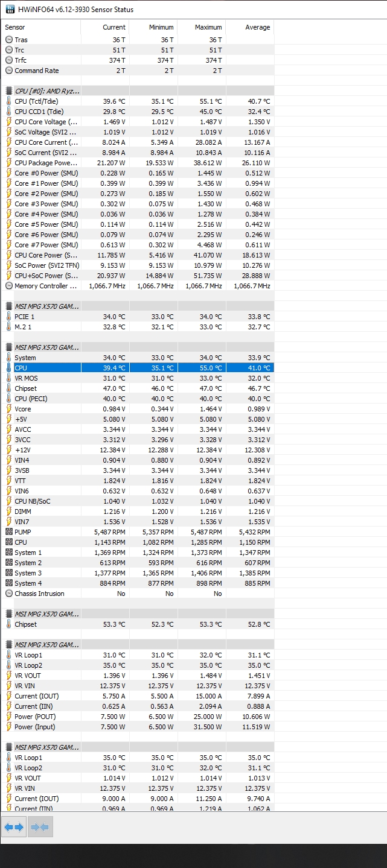Viewport: 387px width, 868px height.
Task: Click the thermometer icon beside CPU (PECI)
Action: (8, 399)
